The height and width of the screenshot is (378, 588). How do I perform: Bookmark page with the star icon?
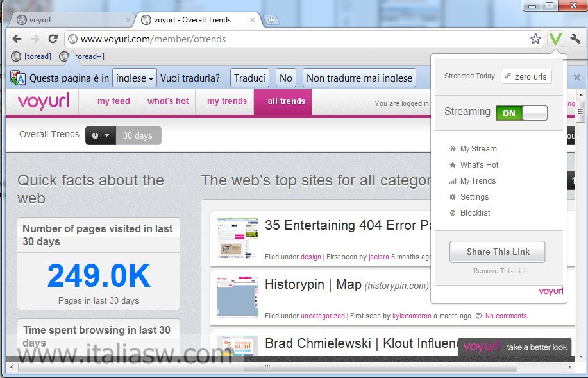click(x=535, y=39)
